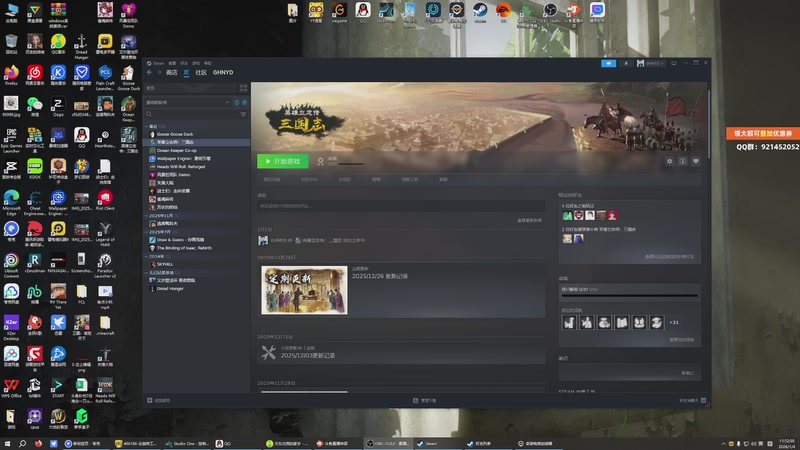
Task: Open Ubisoft Connect desktop icon
Action: tap(11, 266)
